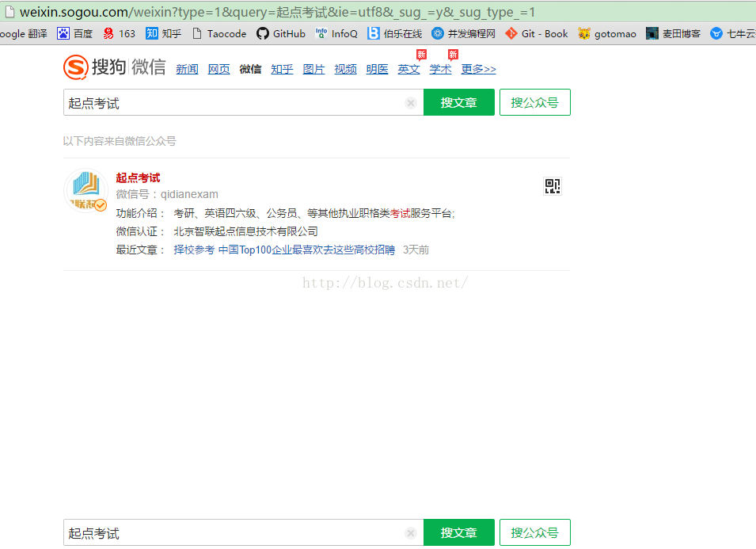Image resolution: width=756 pixels, height=549 pixels.
Task: Switch to the 学术 search tab
Action: [440, 70]
